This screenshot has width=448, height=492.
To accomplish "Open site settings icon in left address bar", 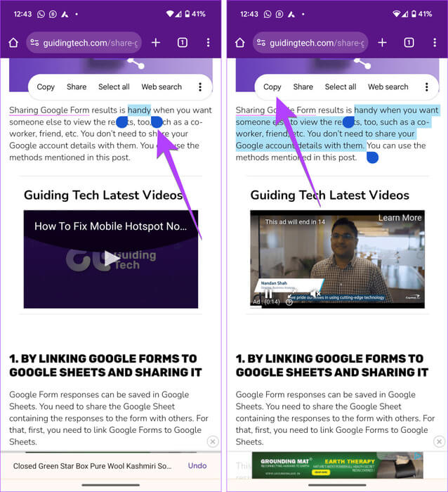I will [34, 43].
